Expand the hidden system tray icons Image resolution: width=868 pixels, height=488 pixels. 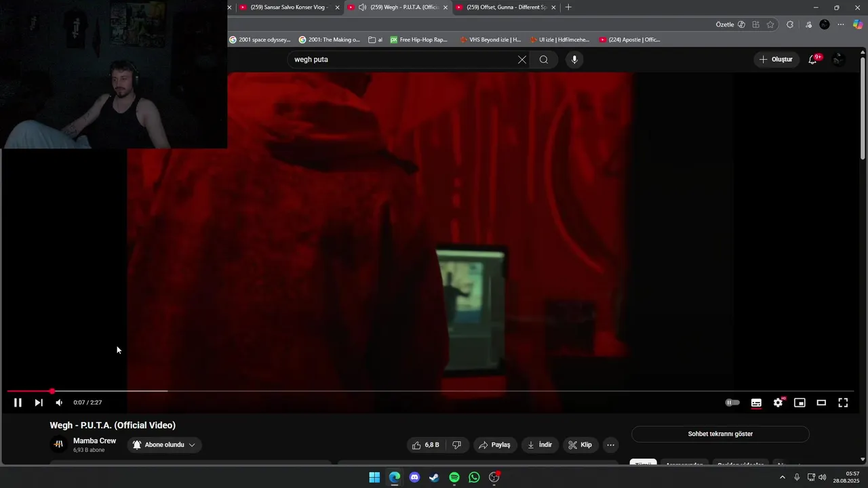click(782, 477)
